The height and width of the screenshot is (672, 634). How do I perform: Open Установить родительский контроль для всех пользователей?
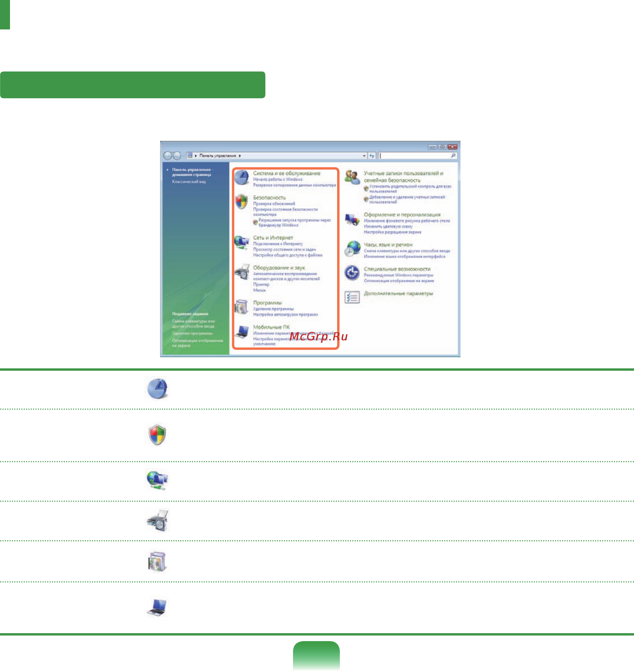click(410, 189)
